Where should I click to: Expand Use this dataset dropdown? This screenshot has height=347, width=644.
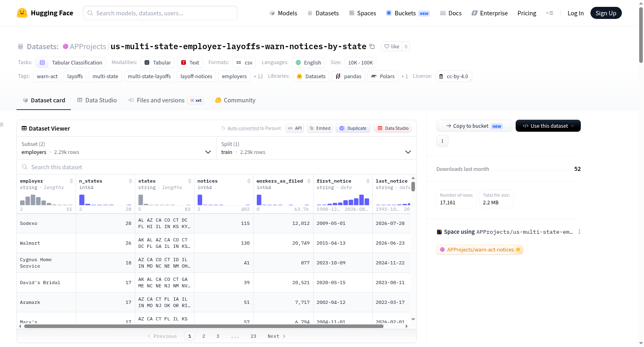point(548,126)
